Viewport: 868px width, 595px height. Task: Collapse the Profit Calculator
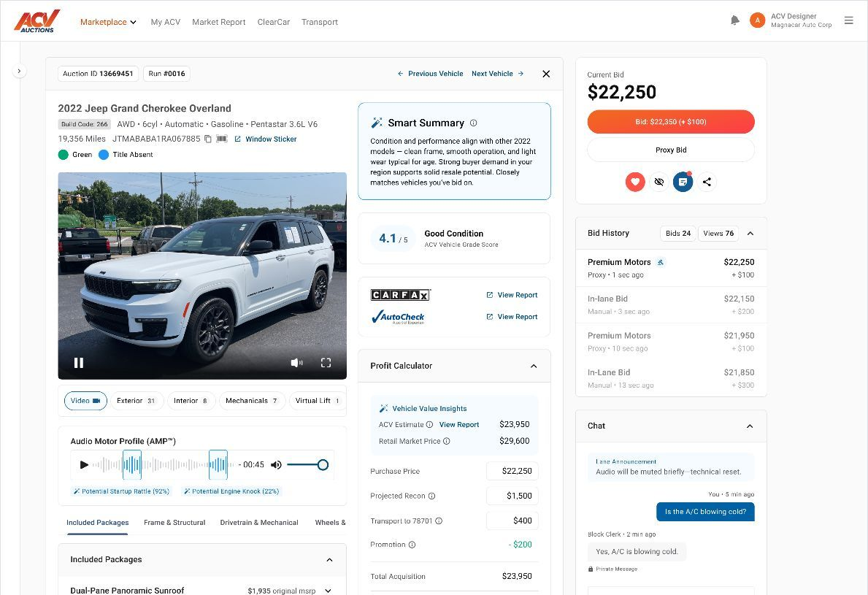[x=534, y=366]
